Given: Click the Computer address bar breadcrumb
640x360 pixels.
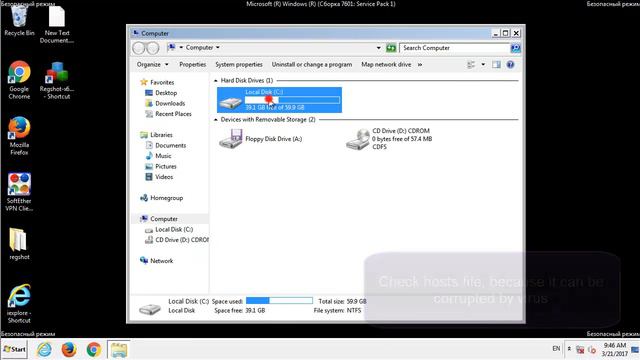Looking at the screenshot, I should 199,48.
